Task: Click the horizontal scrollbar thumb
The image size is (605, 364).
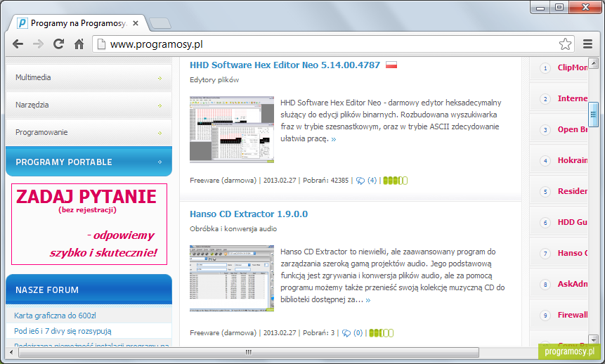Action: tap(249, 352)
